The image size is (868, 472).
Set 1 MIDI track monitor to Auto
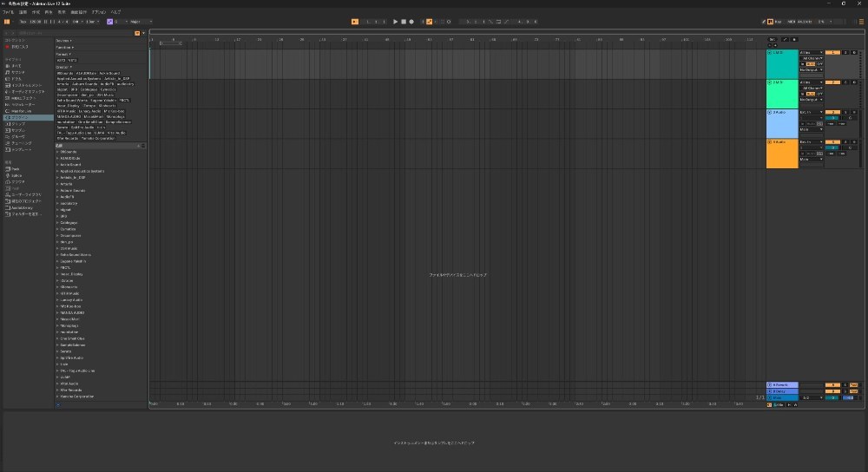click(811, 64)
